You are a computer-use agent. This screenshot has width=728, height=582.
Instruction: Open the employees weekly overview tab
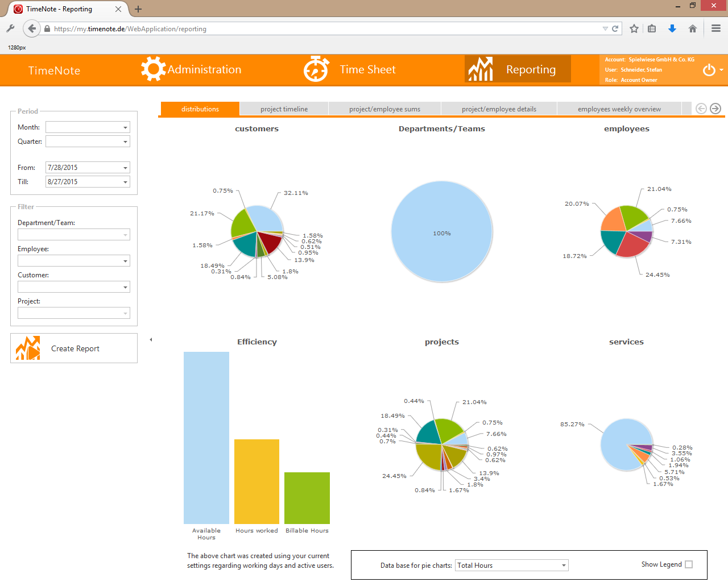pos(619,109)
